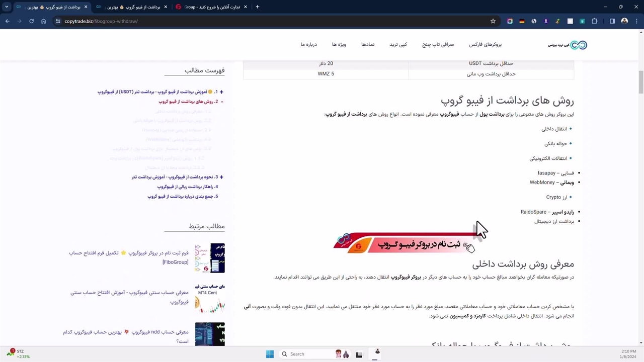Collapse table of contents section 2
This screenshot has width=644, height=362.
(221, 102)
